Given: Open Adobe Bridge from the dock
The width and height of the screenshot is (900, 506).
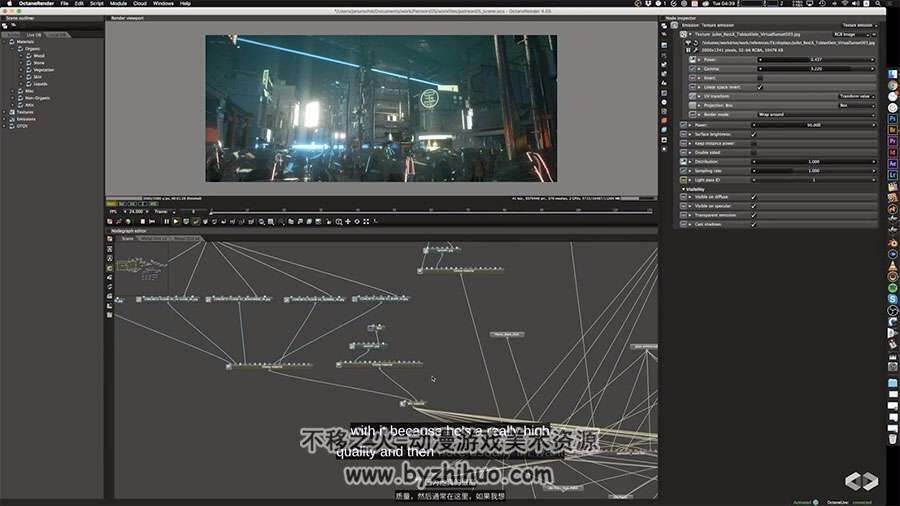Looking at the screenshot, I should point(893,130).
